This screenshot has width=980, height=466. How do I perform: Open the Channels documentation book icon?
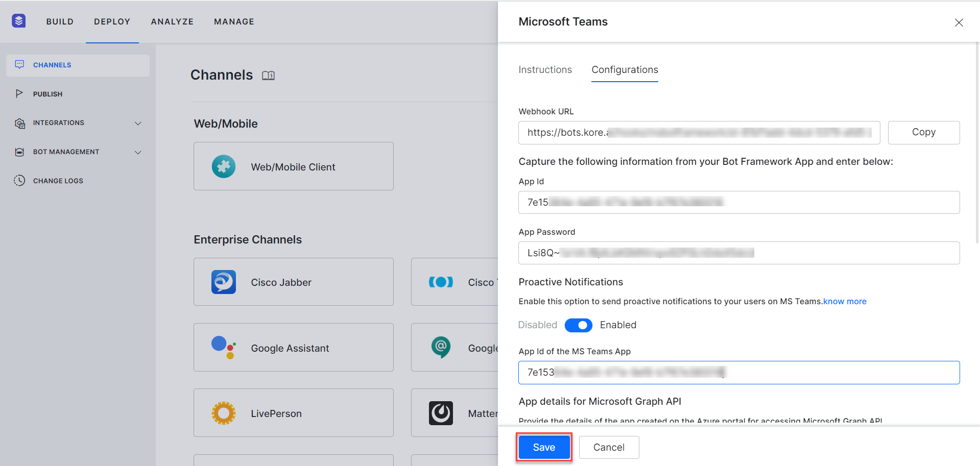(x=269, y=75)
